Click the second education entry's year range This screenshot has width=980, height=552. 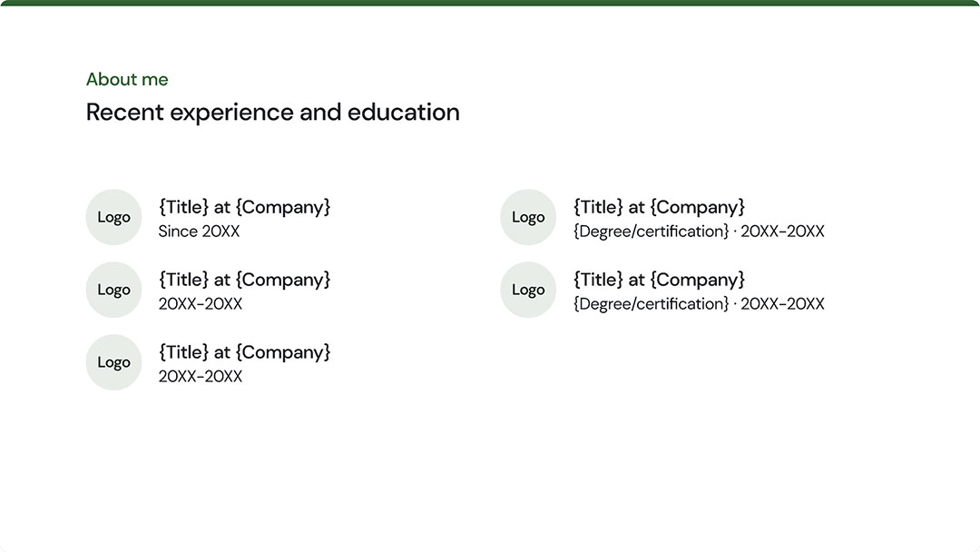(782, 304)
